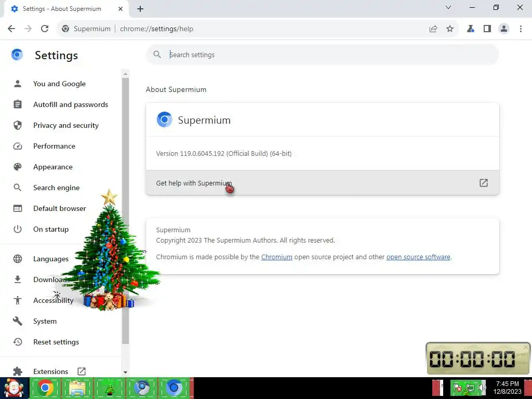Click the volume speaker tray icon
The image size is (532, 399).
point(482,388)
